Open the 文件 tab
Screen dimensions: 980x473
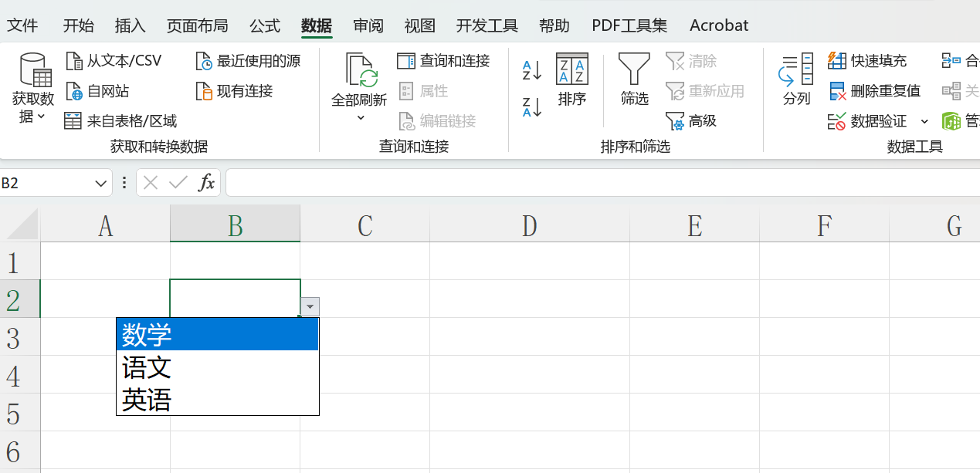click(x=22, y=25)
